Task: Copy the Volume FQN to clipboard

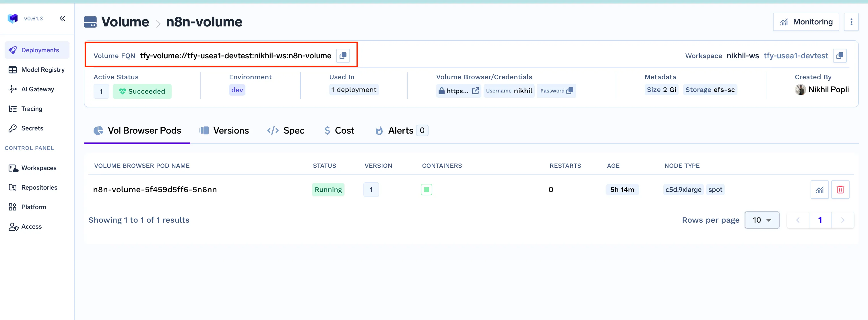Action: [343, 56]
